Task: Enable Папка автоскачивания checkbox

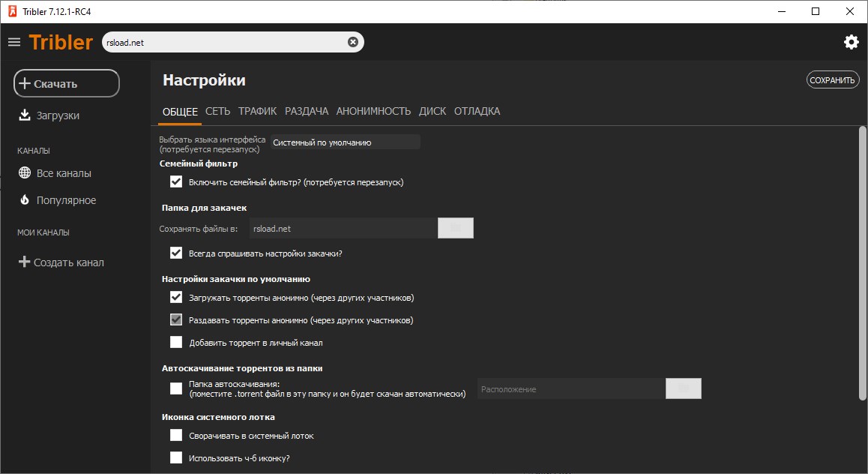Action: (176, 388)
